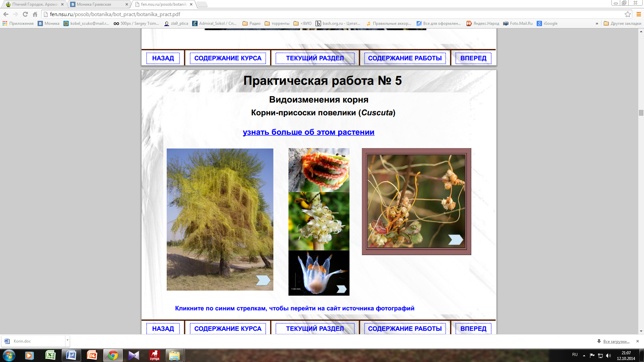Open the file explorer taskbar icon
Image resolution: width=644 pixels, height=362 pixels.
pos(174,355)
